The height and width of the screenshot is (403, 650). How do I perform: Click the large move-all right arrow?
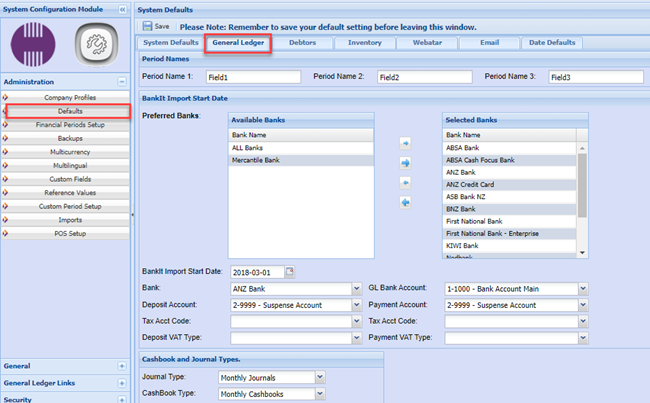[x=406, y=162]
